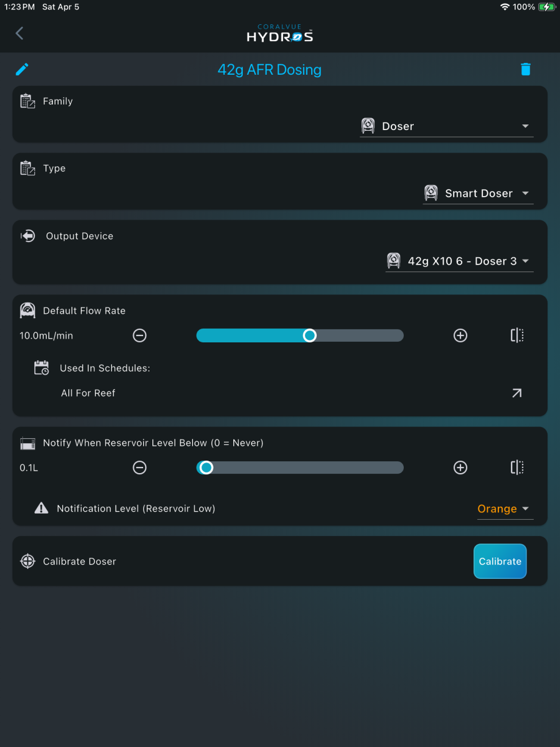Open the All For Reef schedule link
The height and width of the screenshot is (747, 560).
[88, 393]
